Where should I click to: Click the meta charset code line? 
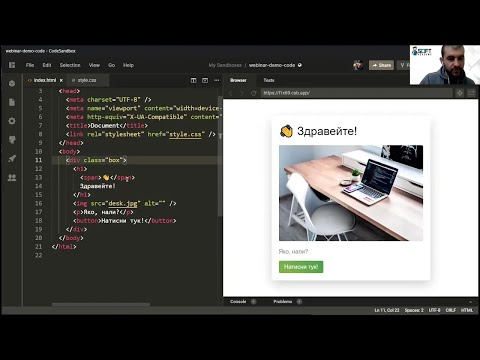(x=109, y=100)
